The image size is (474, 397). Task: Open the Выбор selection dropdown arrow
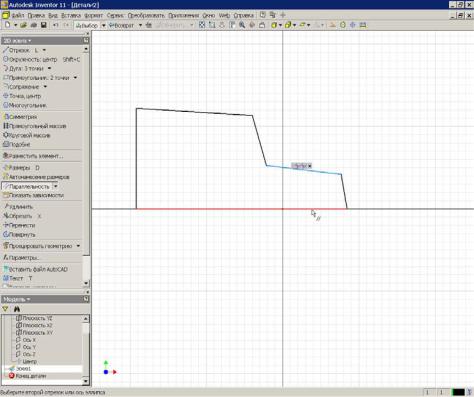(x=104, y=25)
